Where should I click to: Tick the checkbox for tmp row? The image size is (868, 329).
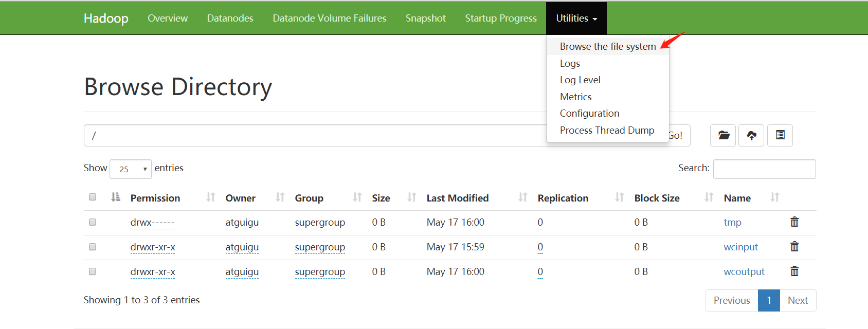[x=93, y=222]
